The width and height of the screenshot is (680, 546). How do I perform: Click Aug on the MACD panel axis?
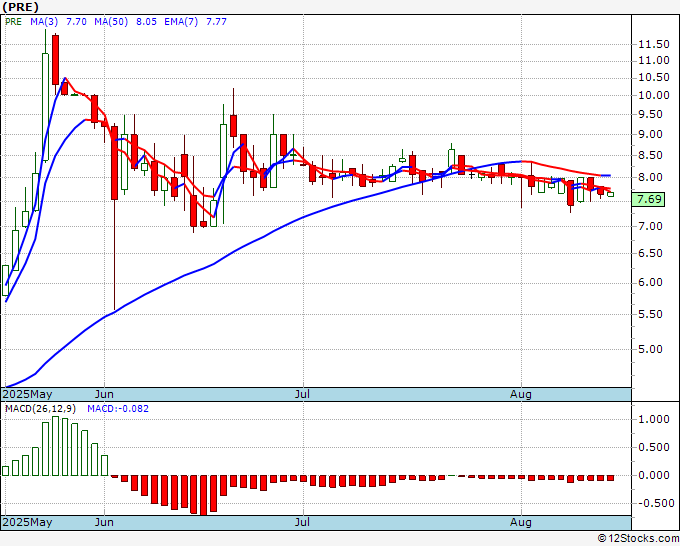point(521,522)
